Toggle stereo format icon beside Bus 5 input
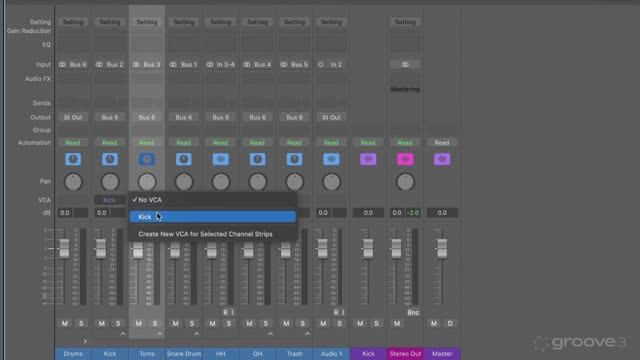Screen dimensions: 640x360 pyautogui.click(x=284, y=64)
